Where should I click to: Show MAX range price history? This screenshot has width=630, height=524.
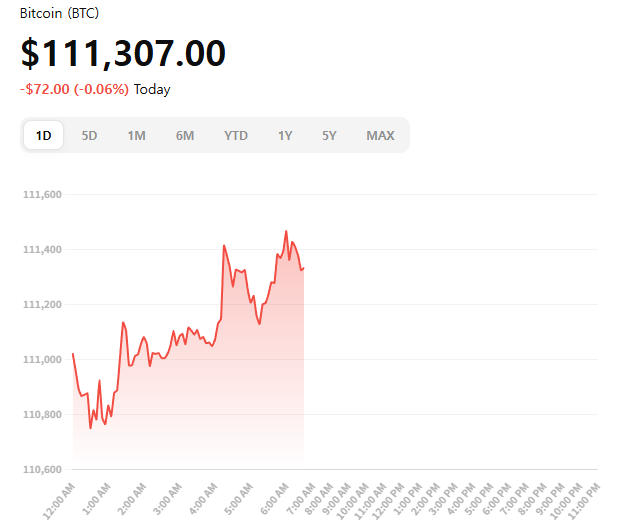point(380,135)
